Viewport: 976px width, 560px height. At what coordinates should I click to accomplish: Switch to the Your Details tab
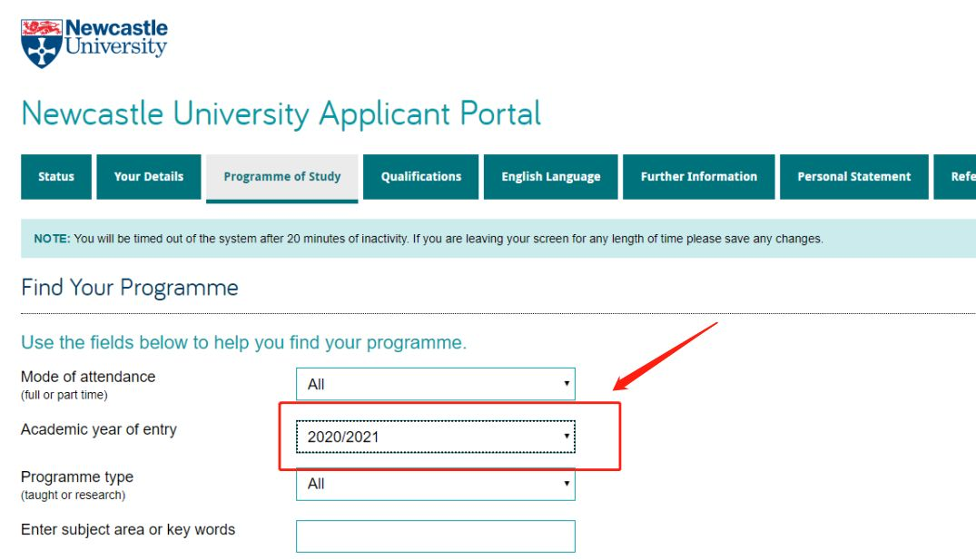(x=149, y=177)
